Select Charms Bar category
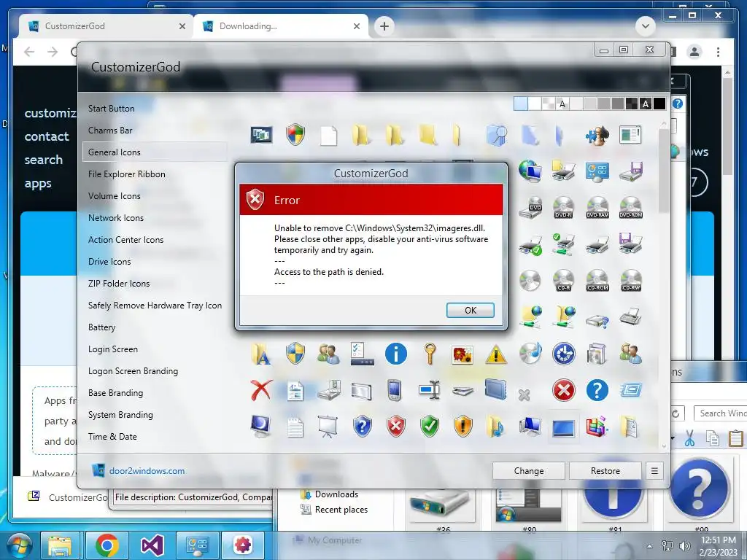Viewport: 747px width, 560px height. 110,131
